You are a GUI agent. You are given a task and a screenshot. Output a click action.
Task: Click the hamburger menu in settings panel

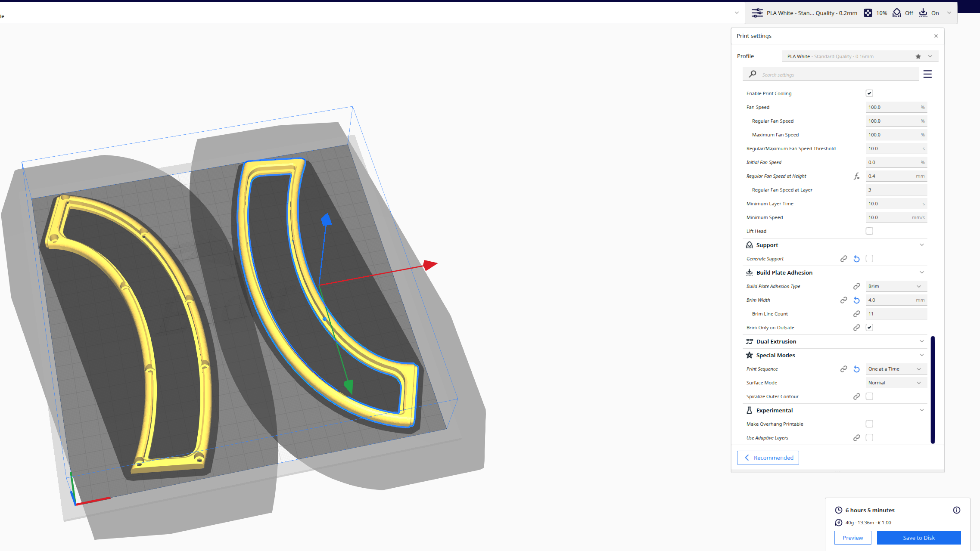tap(927, 74)
